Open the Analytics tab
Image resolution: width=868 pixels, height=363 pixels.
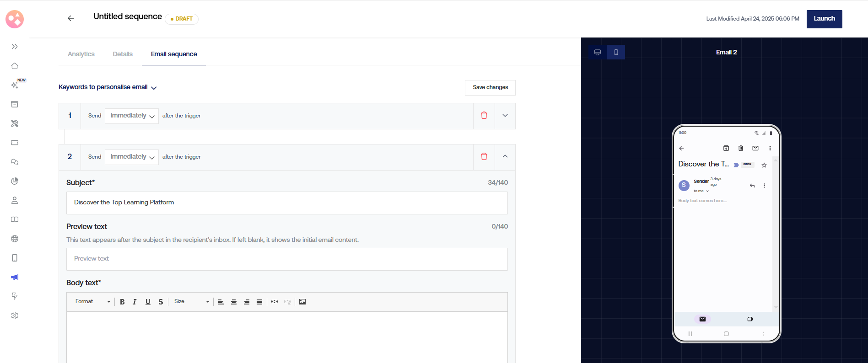point(81,54)
